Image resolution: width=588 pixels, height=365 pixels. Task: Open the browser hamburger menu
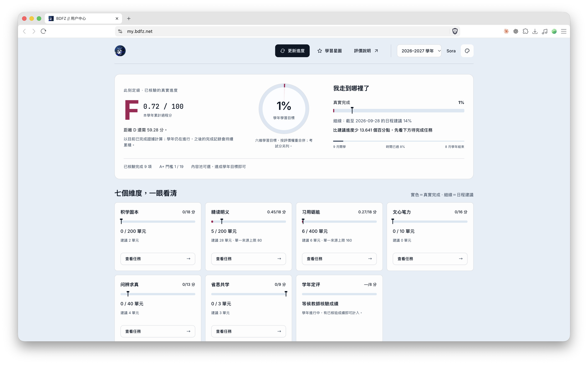pyautogui.click(x=564, y=31)
